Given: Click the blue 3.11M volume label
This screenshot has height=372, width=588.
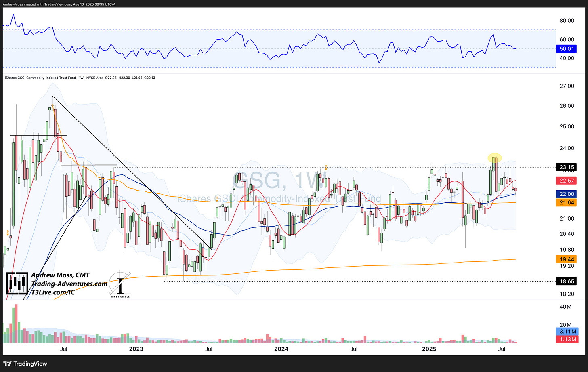Looking at the screenshot, I should [568, 332].
